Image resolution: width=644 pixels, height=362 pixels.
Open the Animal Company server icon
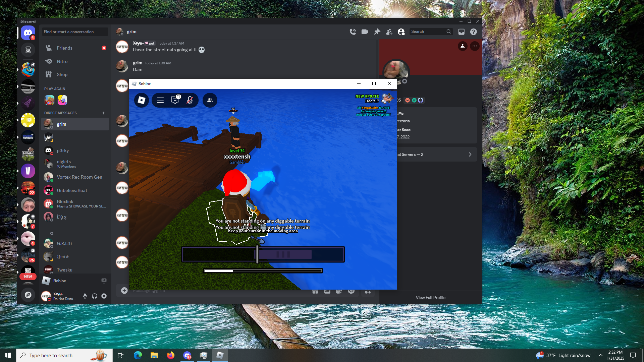click(28, 154)
